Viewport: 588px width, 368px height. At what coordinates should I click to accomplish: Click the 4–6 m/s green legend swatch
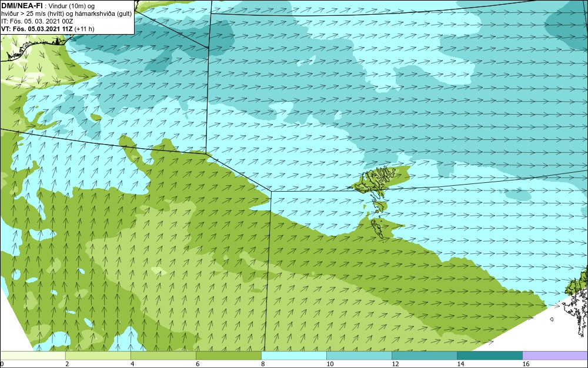click(x=163, y=355)
